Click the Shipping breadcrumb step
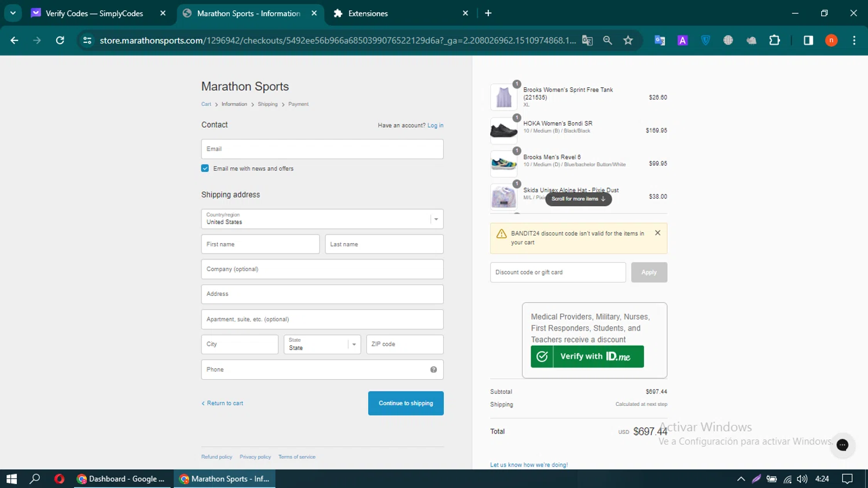This screenshot has width=868, height=488. [267, 104]
